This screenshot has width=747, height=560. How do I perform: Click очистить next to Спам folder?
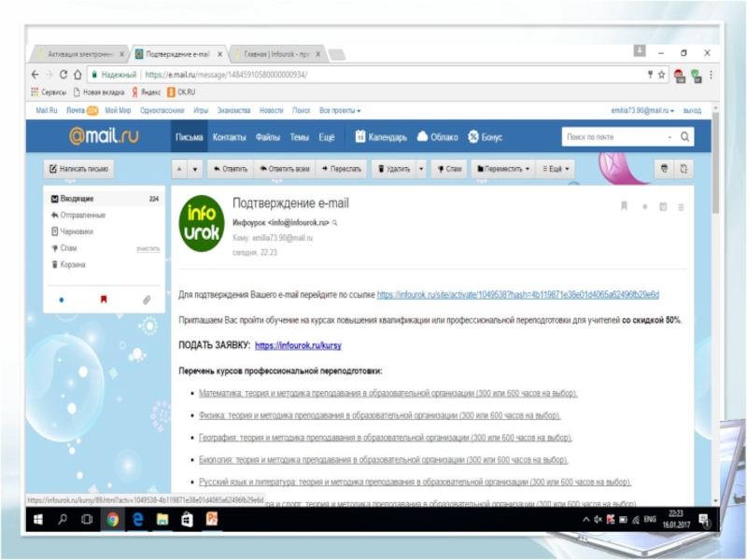click(x=148, y=248)
